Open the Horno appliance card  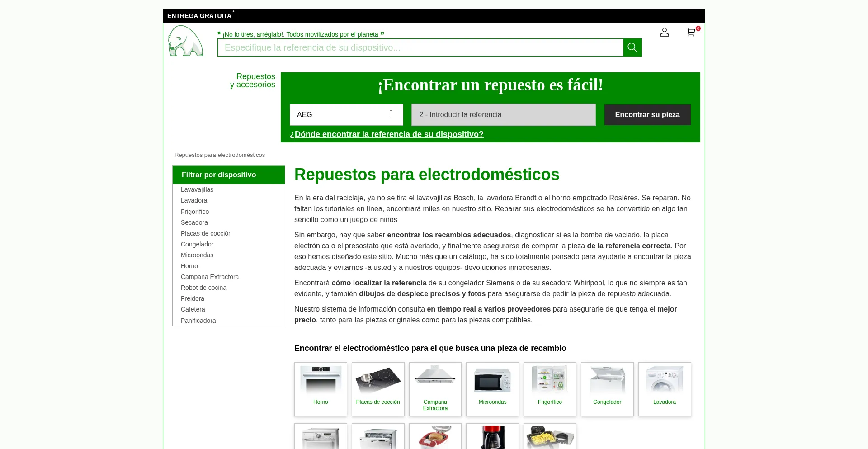coord(321,389)
